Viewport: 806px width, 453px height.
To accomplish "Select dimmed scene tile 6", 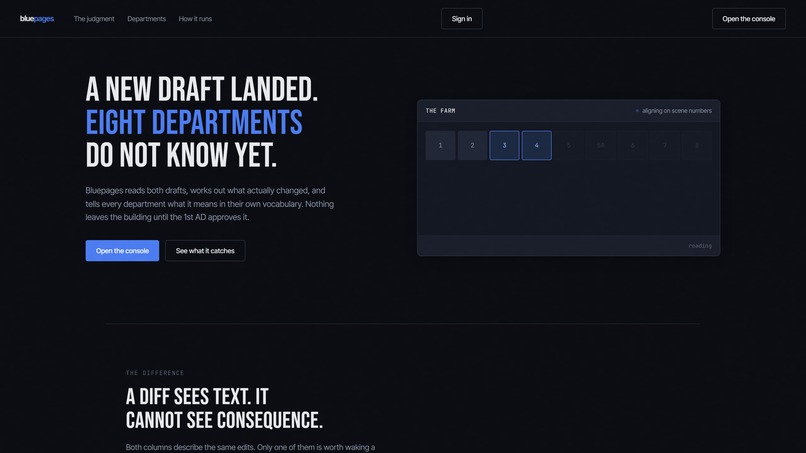I will [x=633, y=146].
